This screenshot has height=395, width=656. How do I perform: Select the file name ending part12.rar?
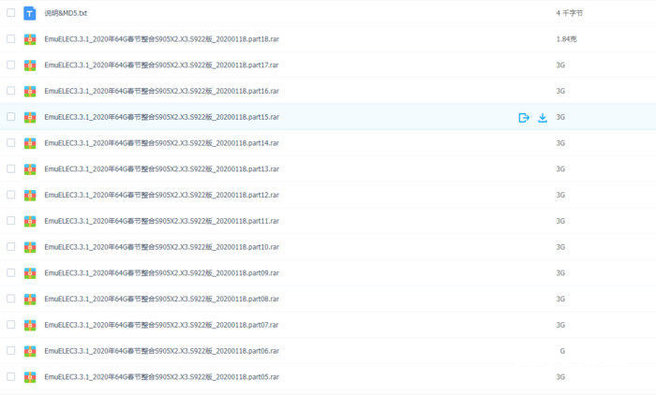click(161, 195)
